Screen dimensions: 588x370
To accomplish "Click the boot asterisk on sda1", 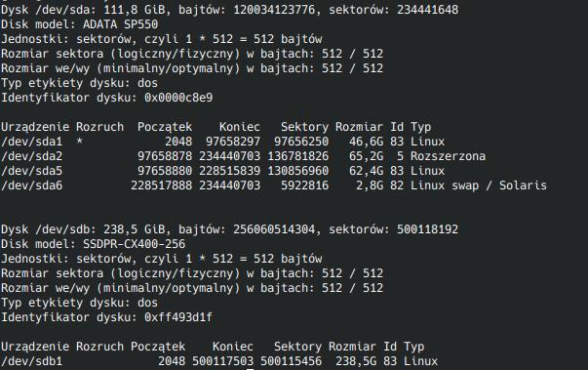I will [x=80, y=142].
